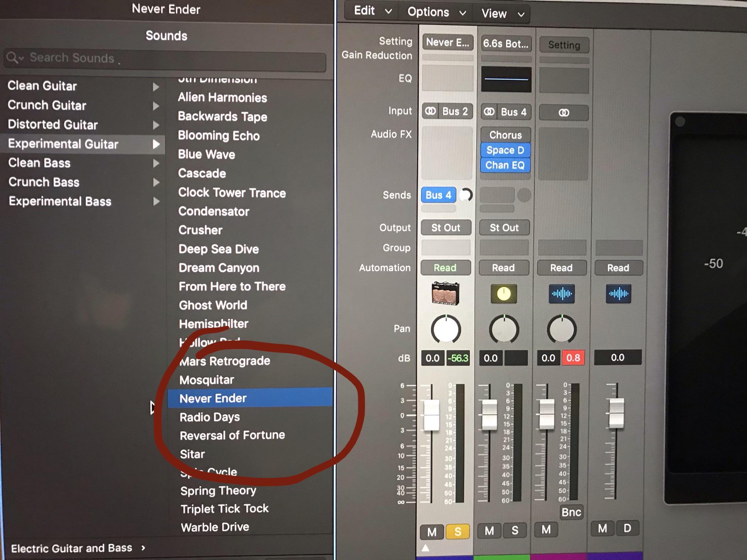Image resolution: width=747 pixels, height=560 pixels.
Task: Expand the Crunch Bass category
Action: 156,182
